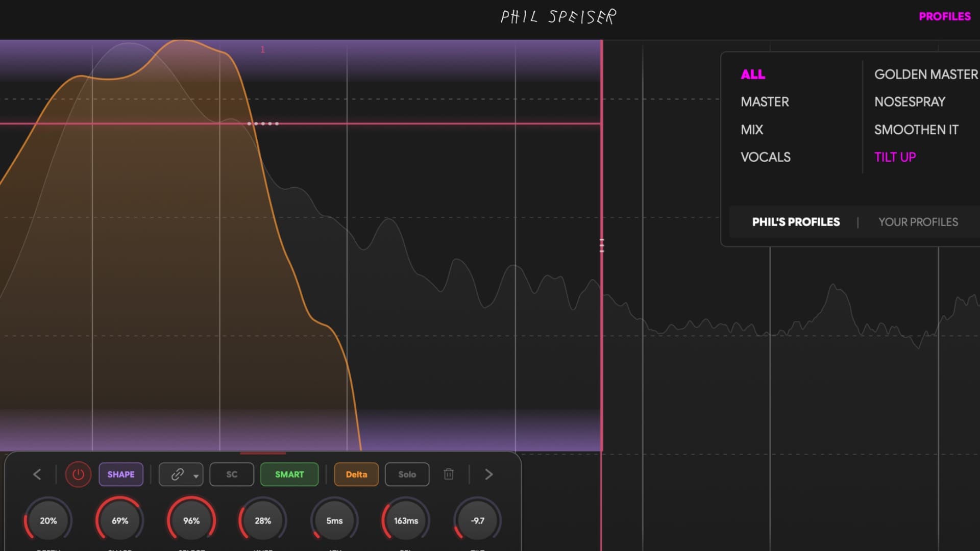Open the link mode dropdown arrow
Image resolution: width=980 pixels, height=551 pixels.
[196, 476]
